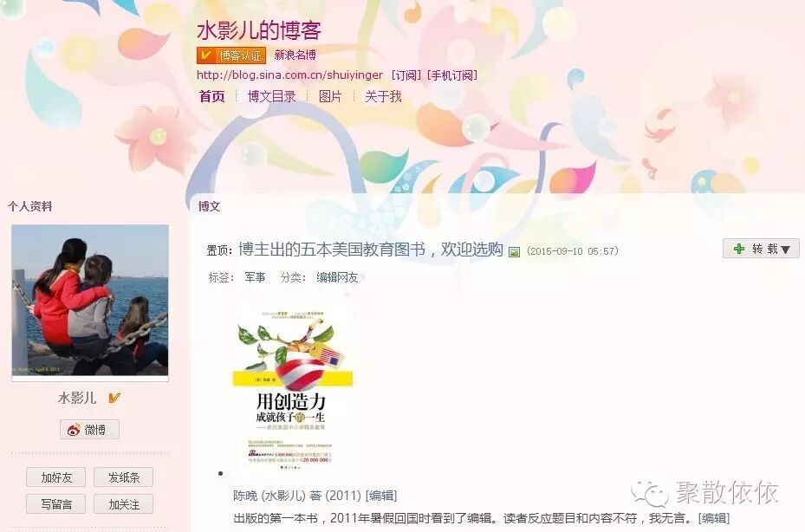This screenshot has width=805, height=532.
Task: Click the 发纸条 button
Action: pyautogui.click(x=124, y=477)
